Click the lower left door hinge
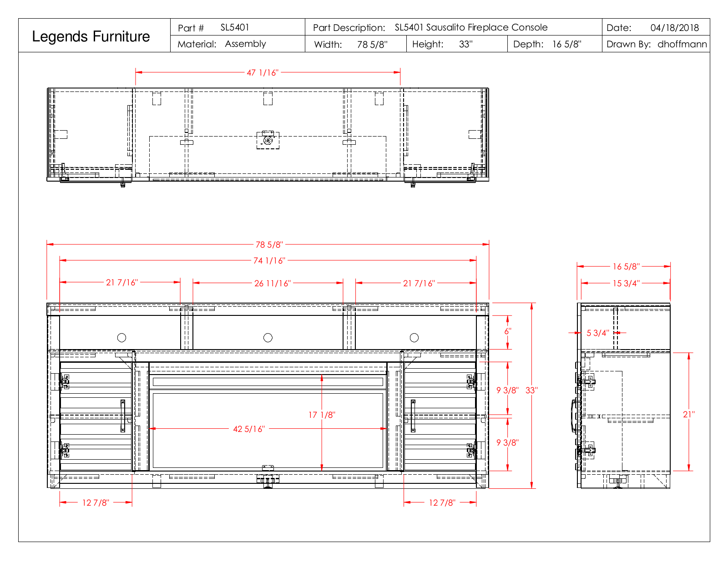This screenshot has width=728, height=563. (64, 450)
